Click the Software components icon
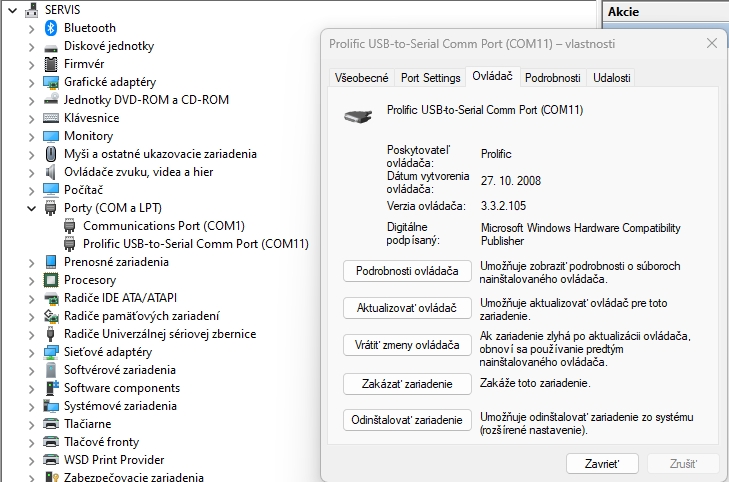 point(52,388)
